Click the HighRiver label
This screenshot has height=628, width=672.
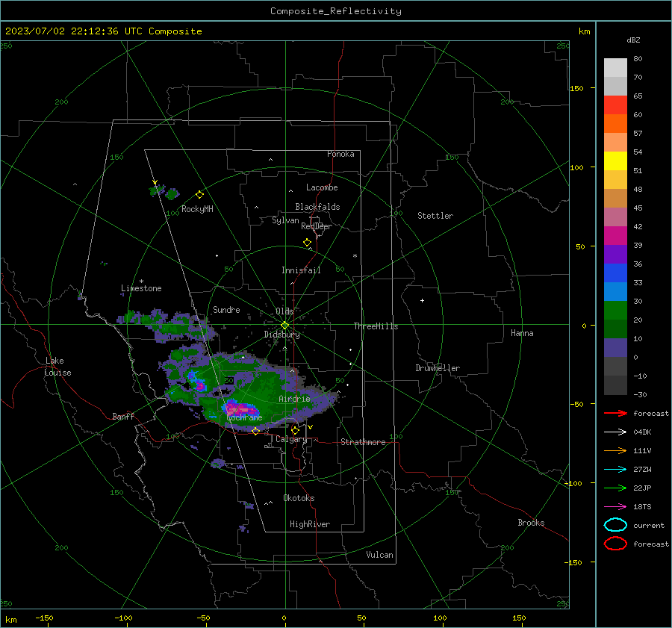click(x=310, y=524)
